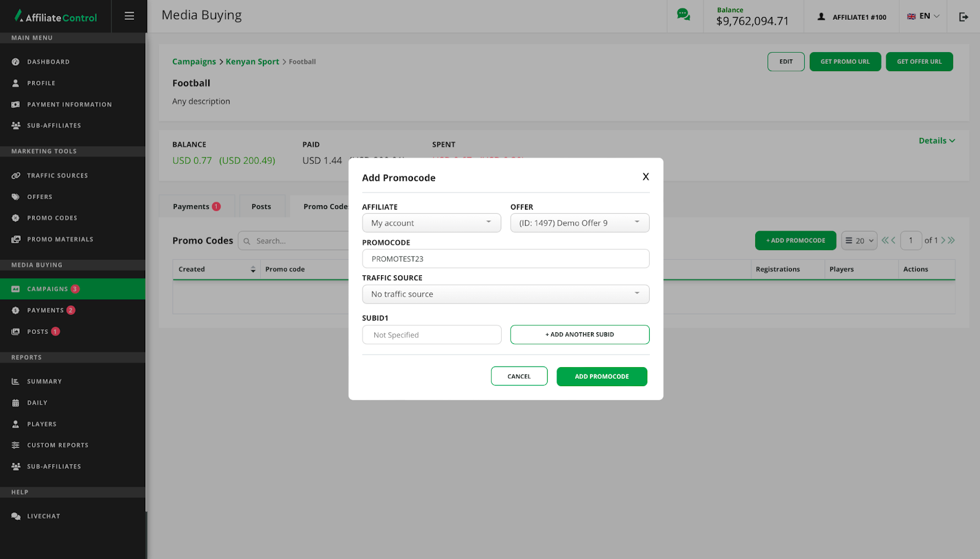This screenshot has height=559, width=980.
Task: Open Custom Reports in sidebar
Action: 58,446
